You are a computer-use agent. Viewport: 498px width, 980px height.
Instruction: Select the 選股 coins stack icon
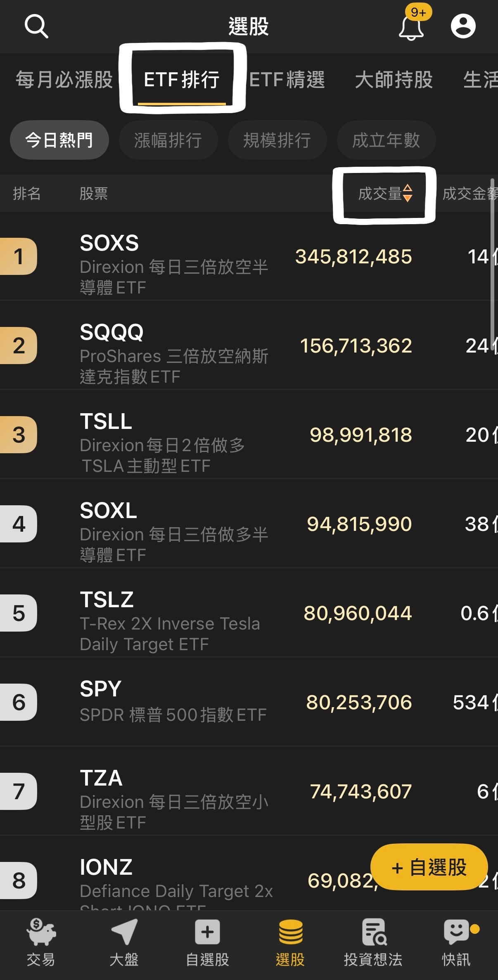pyautogui.click(x=290, y=932)
